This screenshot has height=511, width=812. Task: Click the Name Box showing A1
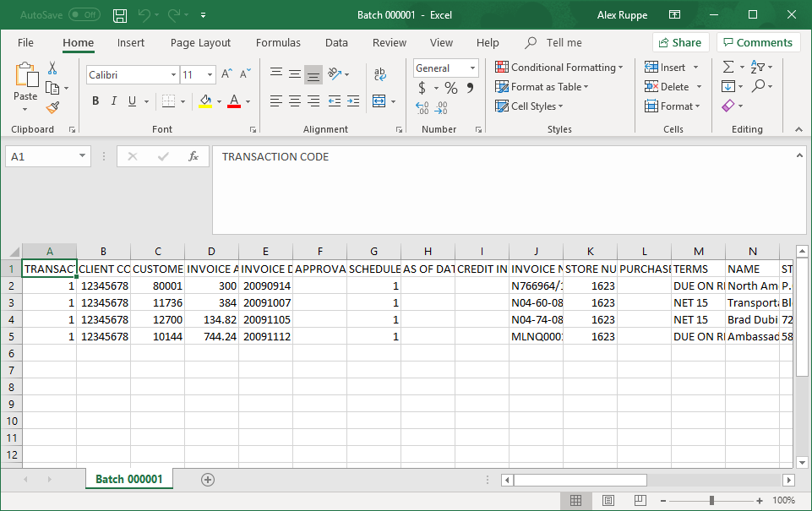pyautogui.click(x=41, y=156)
